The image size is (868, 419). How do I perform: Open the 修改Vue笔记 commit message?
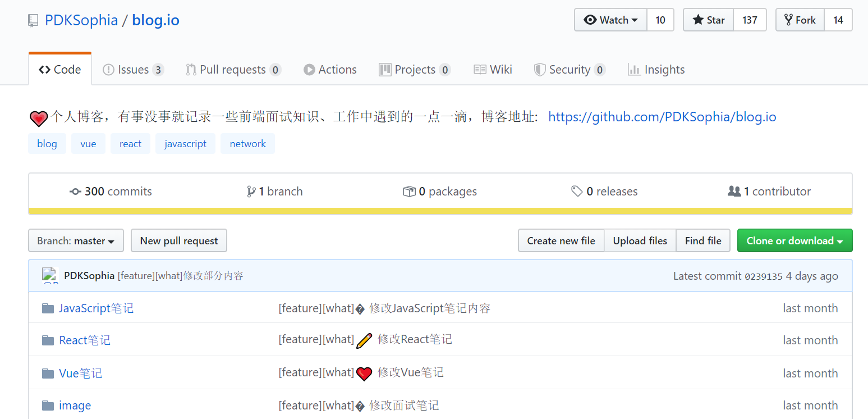click(361, 373)
